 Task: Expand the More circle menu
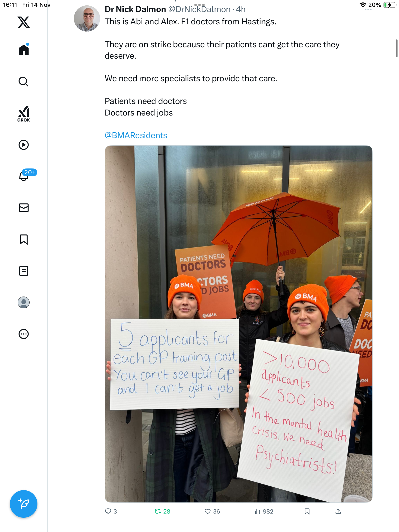(24, 334)
